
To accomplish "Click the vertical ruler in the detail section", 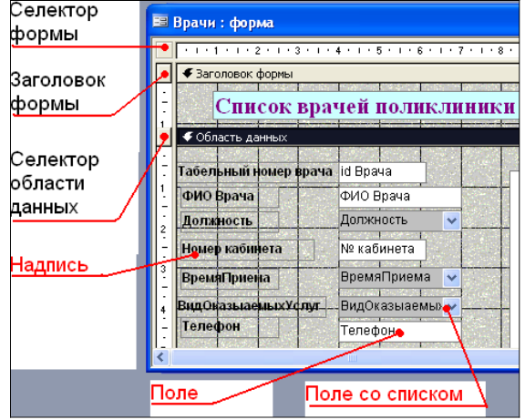I will tap(164, 248).
